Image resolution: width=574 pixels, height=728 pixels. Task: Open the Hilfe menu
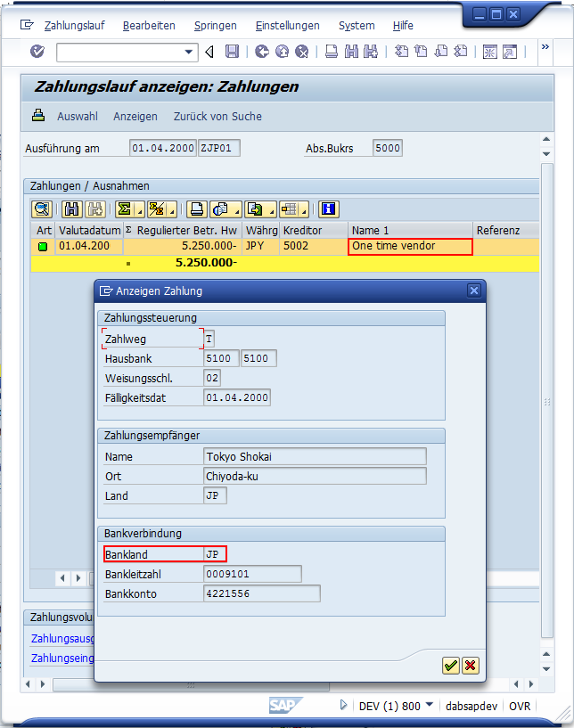(403, 26)
